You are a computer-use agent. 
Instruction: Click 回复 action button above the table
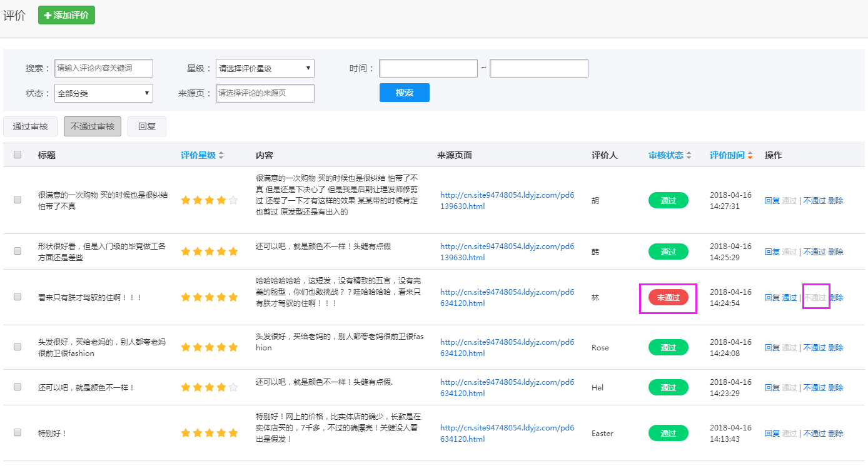146,126
